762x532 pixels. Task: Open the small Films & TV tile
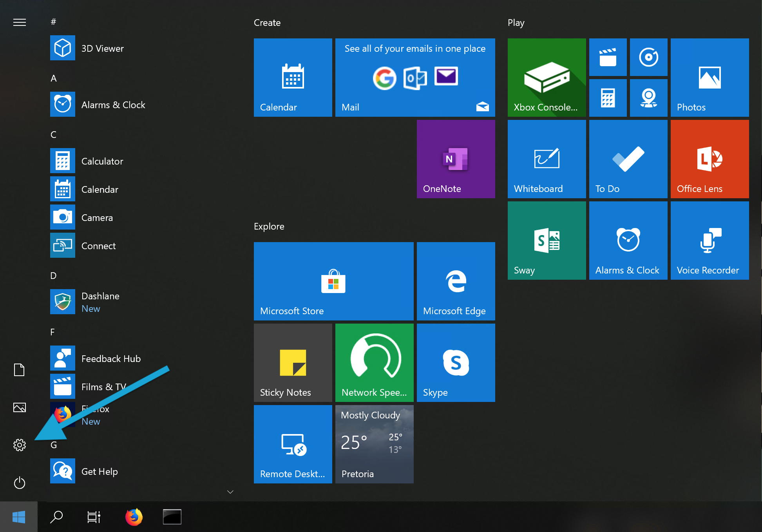click(x=608, y=57)
